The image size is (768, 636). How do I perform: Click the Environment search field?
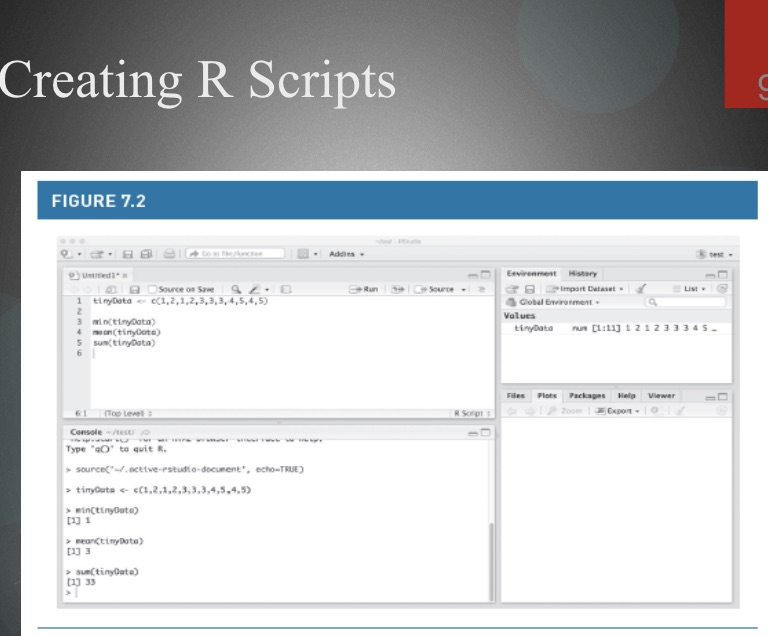(685, 302)
